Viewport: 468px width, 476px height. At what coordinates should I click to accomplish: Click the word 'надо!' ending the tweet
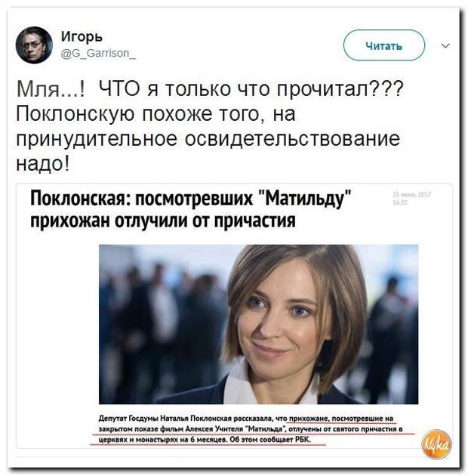click(43, 164)
